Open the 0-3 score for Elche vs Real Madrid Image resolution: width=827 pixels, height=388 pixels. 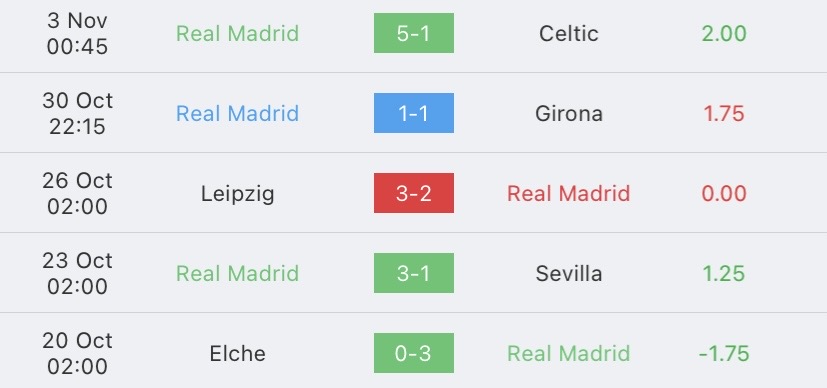[414, 353]
